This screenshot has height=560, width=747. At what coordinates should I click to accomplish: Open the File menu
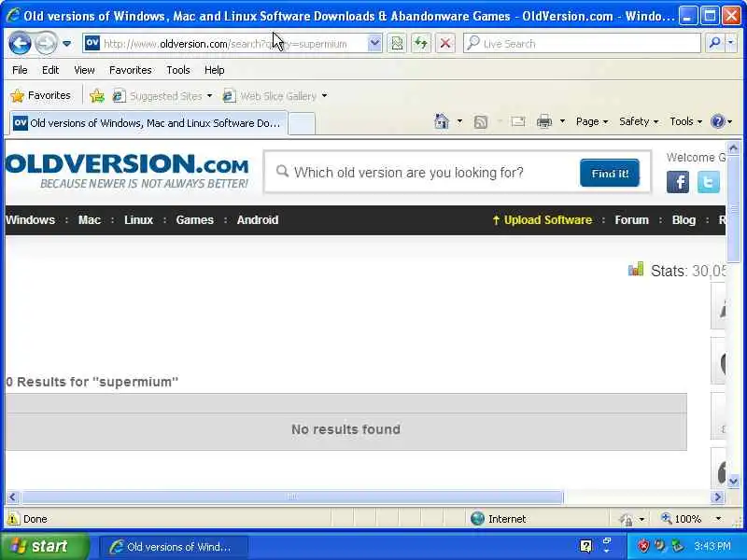(x=20, y=70)
